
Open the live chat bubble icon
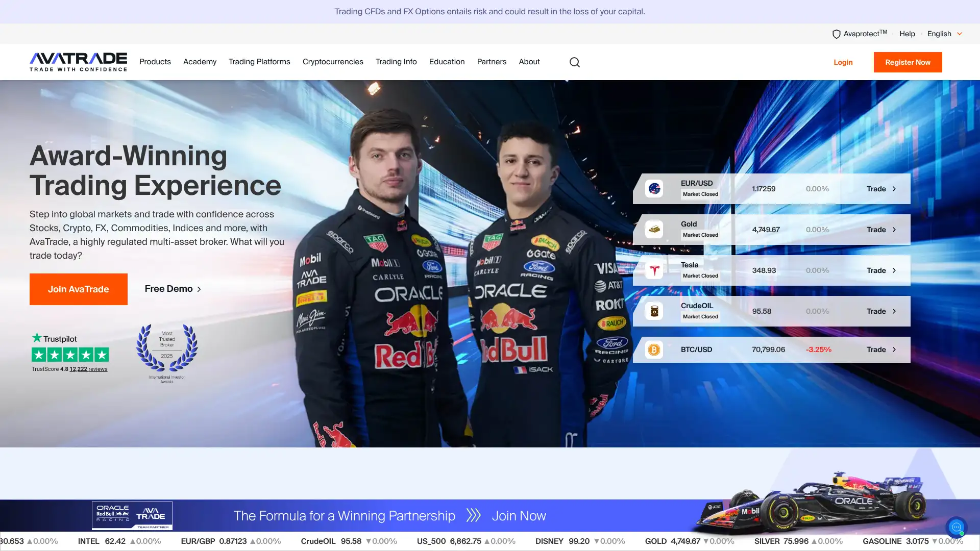coord(956,528)
